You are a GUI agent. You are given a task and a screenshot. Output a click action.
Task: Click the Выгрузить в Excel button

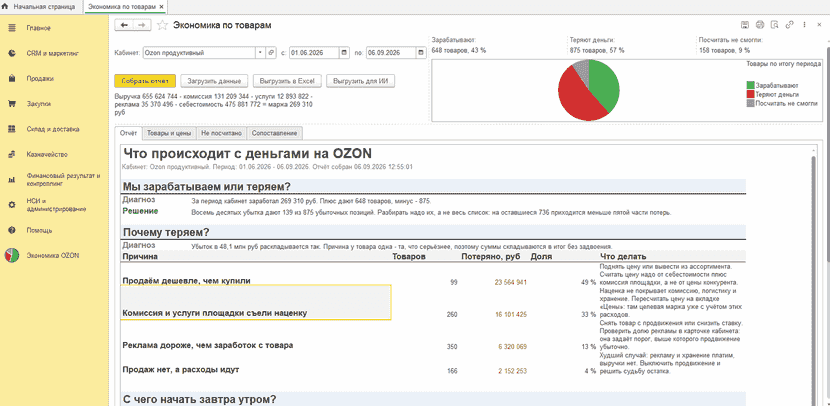(287, 82)
